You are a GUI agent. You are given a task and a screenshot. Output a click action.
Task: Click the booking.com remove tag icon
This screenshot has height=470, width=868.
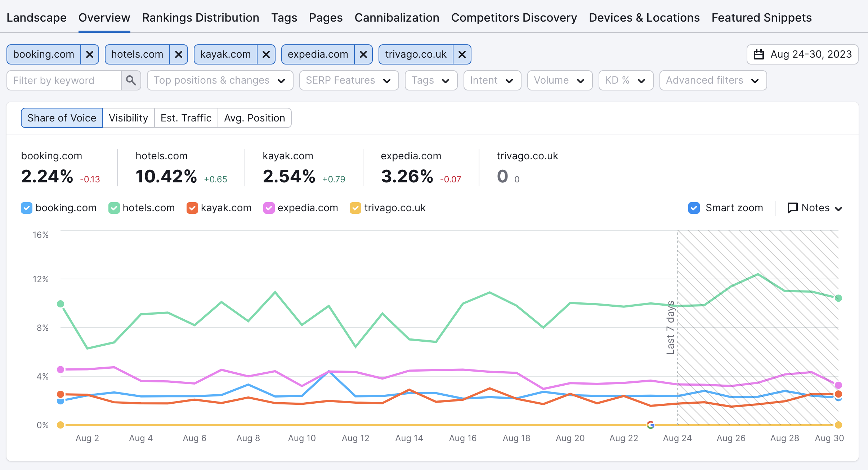coord(90,54)
